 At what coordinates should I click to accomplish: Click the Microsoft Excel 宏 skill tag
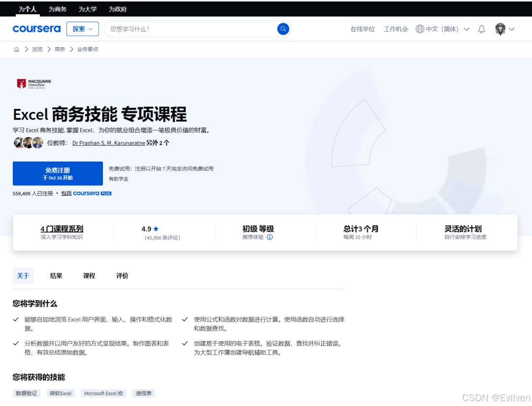click(103, 393)
